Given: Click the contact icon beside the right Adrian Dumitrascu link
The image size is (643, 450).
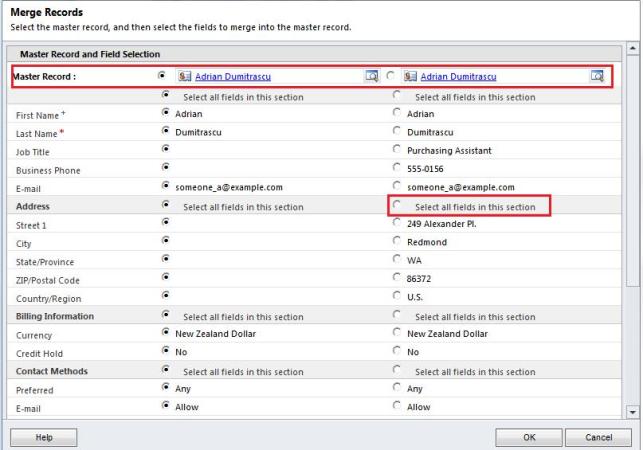Looking at the screenshot, I should click(x=410, y=76).
